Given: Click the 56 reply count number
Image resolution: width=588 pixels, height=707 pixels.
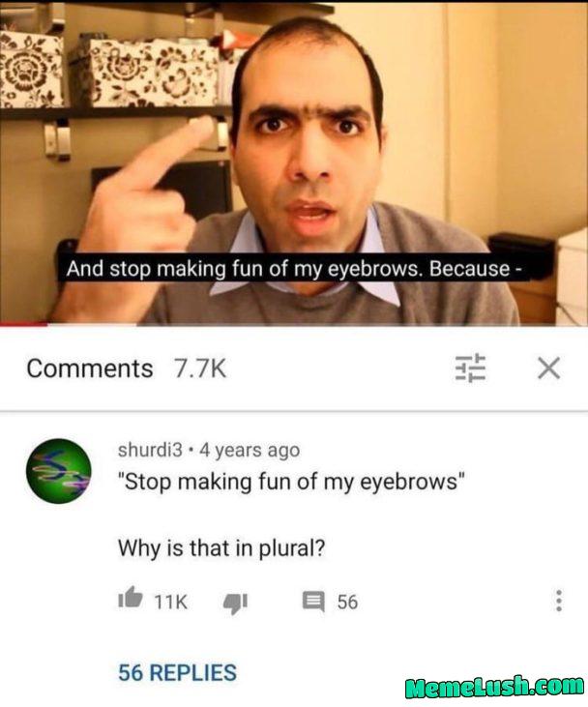Looking at the screenshot, I should pyautogui.click(x=347, y=602).
